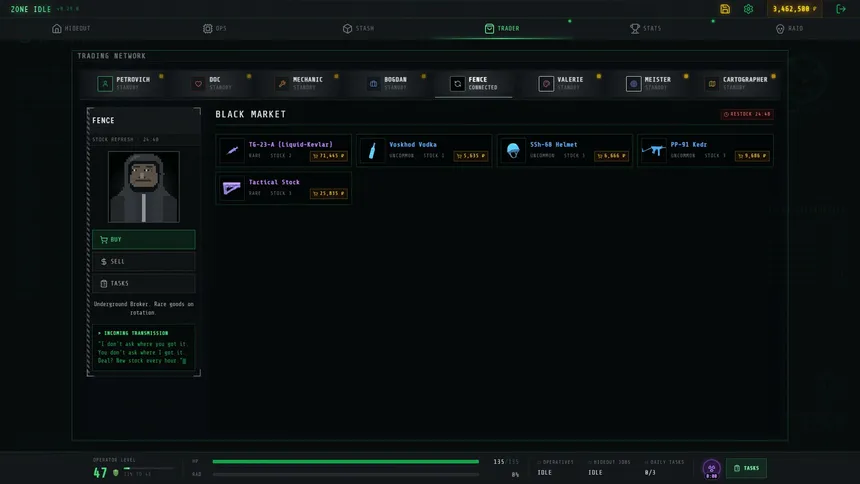
Task: Select the connected Fence trader
Action: coord(474,83)
